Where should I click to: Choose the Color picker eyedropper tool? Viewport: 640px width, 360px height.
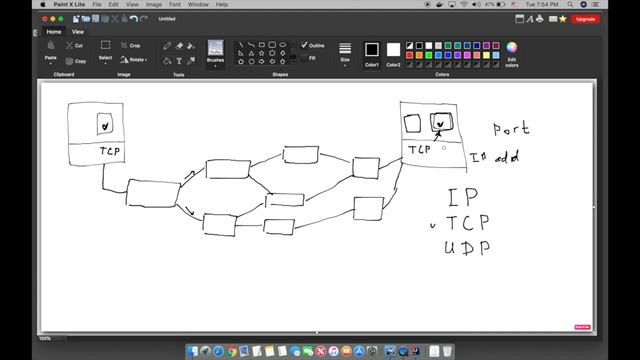tap(191, 61)
